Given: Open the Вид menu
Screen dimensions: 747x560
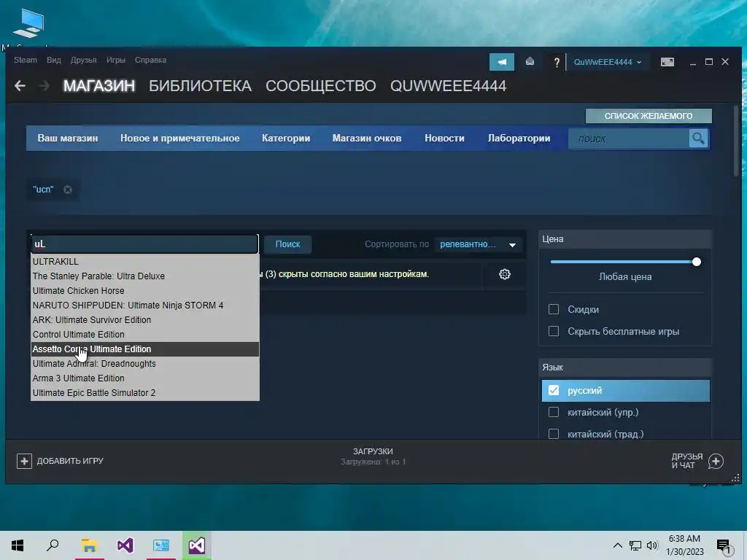Looking at the screenshot, I should click(x=54, y=60).
